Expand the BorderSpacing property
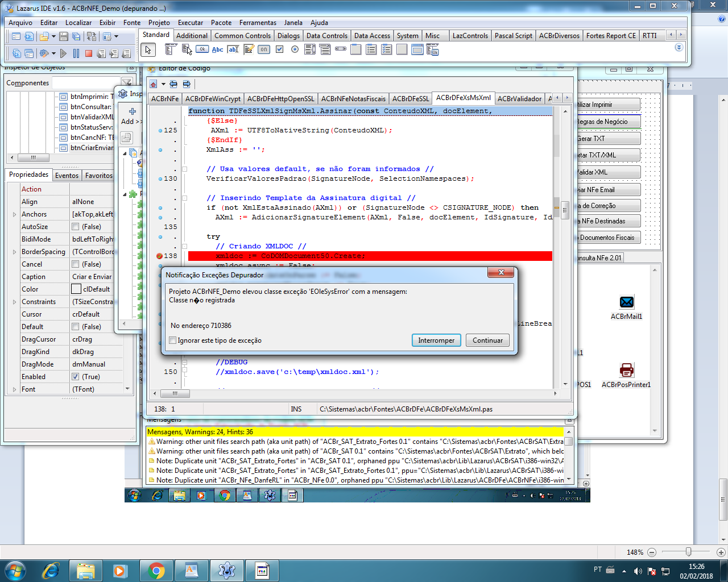The width and height of the screenshot is (728, 582). (14, 252)
